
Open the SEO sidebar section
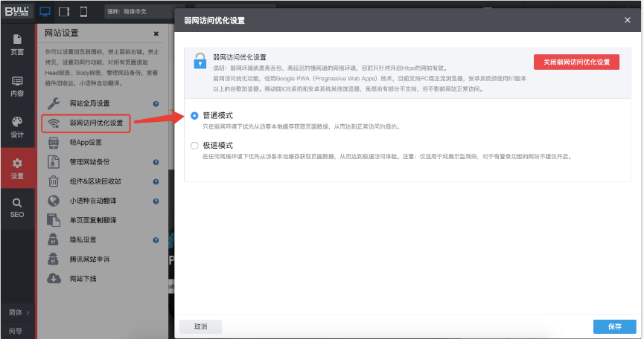click(x=16, y=207)
